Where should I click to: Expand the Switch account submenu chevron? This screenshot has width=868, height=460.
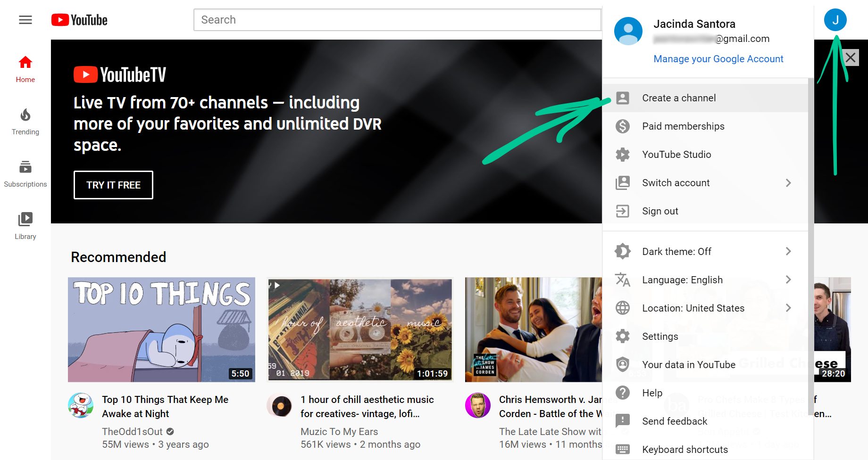(788, 183)
